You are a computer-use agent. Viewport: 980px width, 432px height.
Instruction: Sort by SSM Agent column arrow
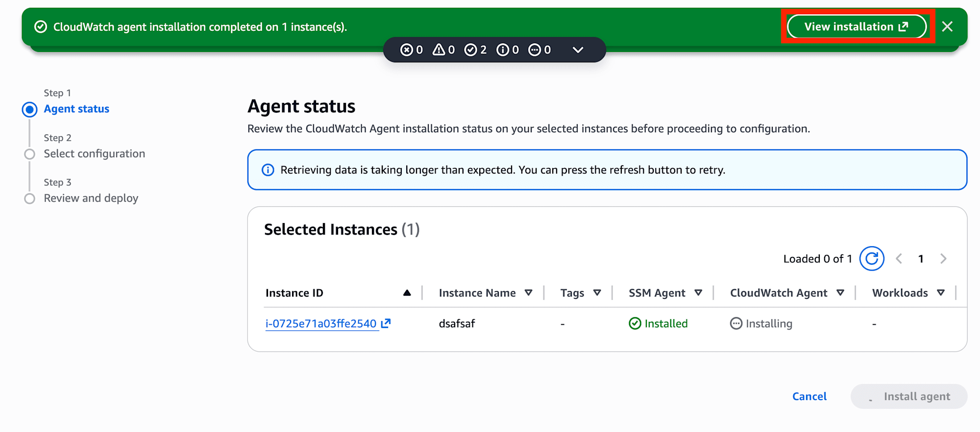tap(698, 293)
